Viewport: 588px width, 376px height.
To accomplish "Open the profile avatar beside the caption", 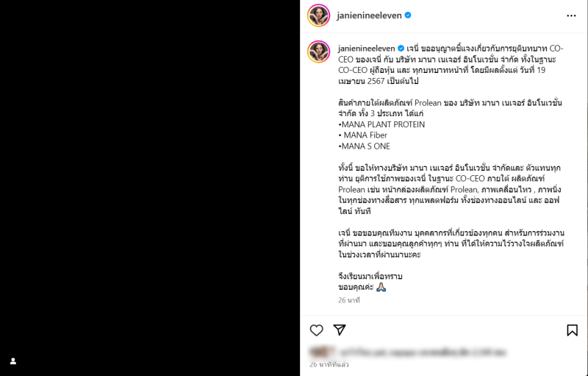I will point(318,52).
